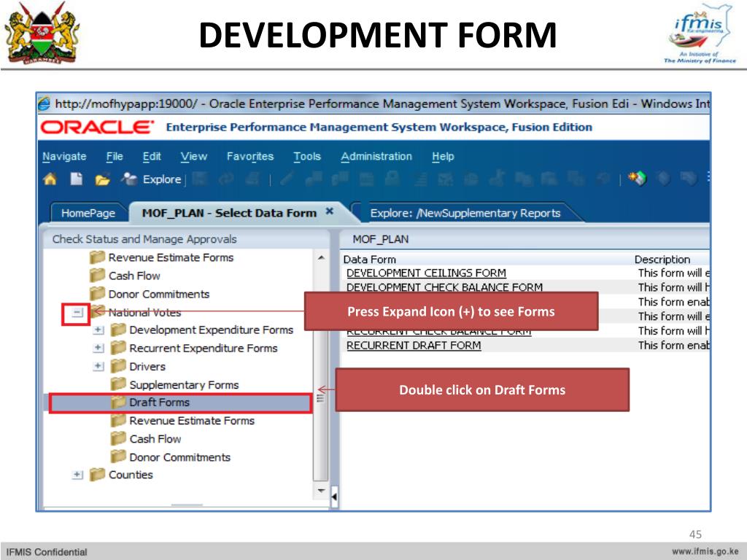Collapse the National Votes folder
Screen dimensions: 747x560
tap(77, 312)
